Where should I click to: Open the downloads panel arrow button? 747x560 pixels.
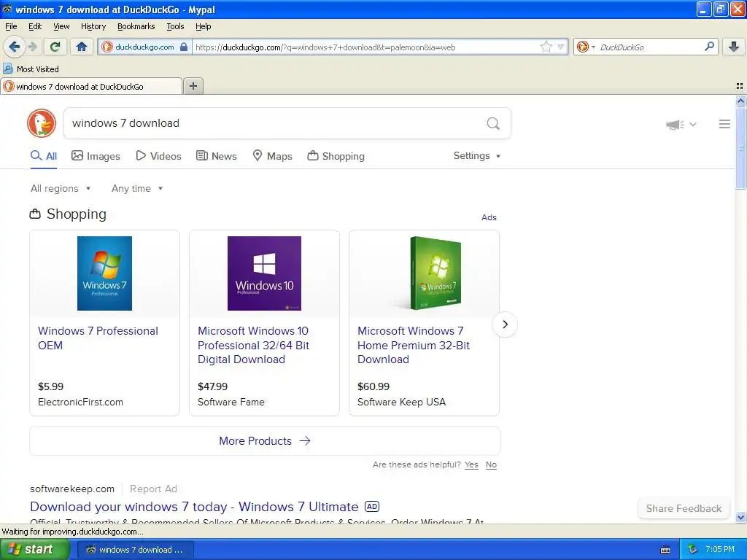[x=734, y=47]
